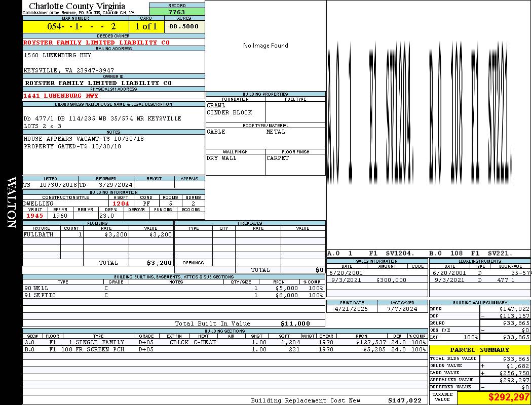
Task: Click SEPTIC RPCN value $6,000
Action: pyautogui.click(x=287, y=296)
